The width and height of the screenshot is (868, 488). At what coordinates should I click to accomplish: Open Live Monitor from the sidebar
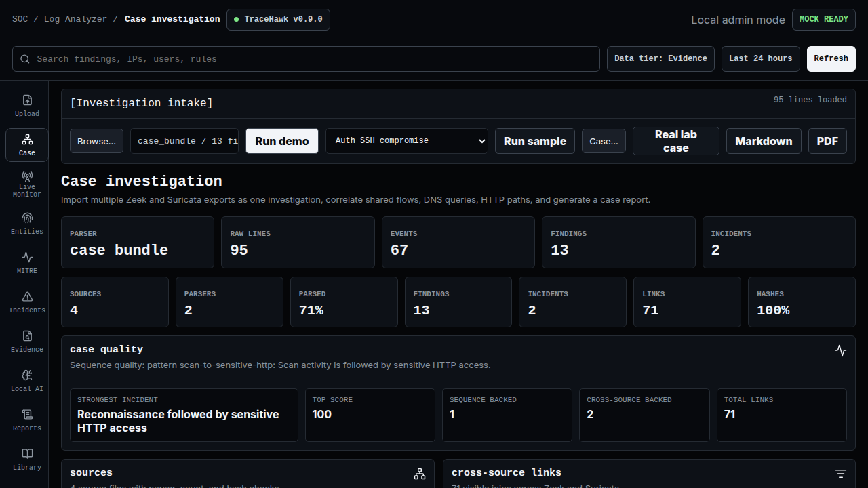(x=27, y=184)
